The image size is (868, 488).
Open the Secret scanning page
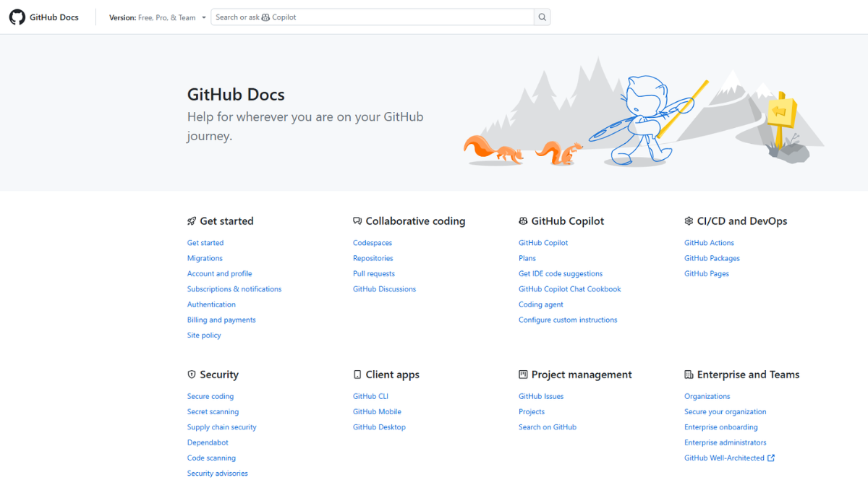pos(213,411)
